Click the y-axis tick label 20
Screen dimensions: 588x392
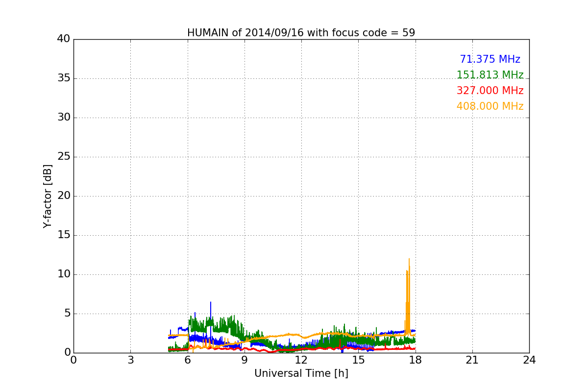coord(64,196)
